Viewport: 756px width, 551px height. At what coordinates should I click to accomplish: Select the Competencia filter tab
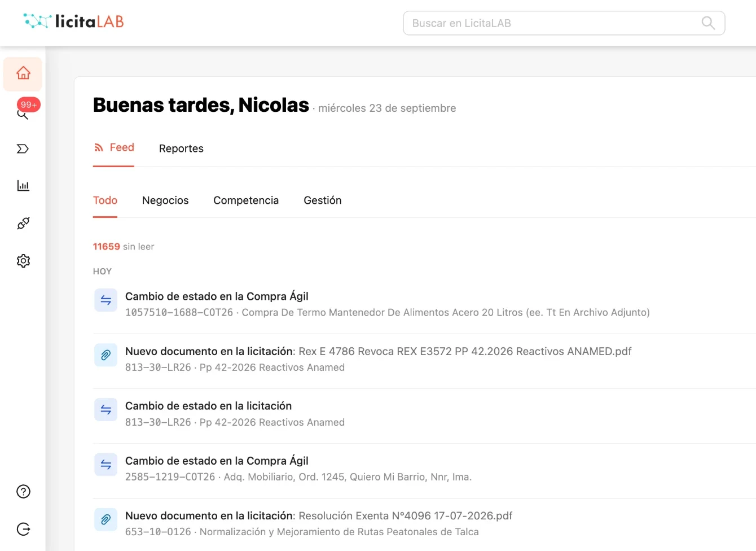coord(246,200)
